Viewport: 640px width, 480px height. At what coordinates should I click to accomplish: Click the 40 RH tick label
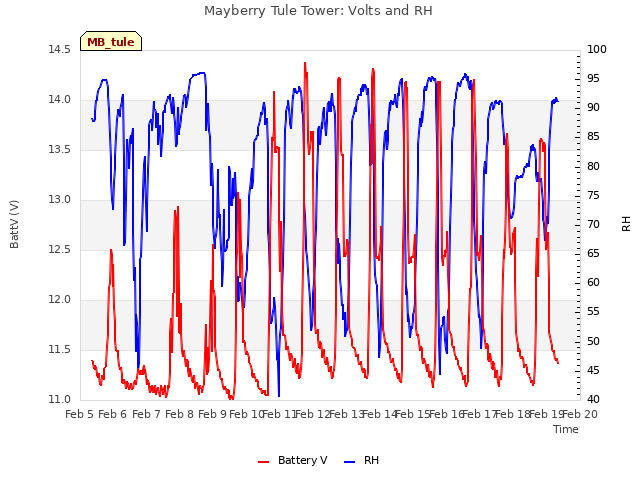click(x=593, y=399)
